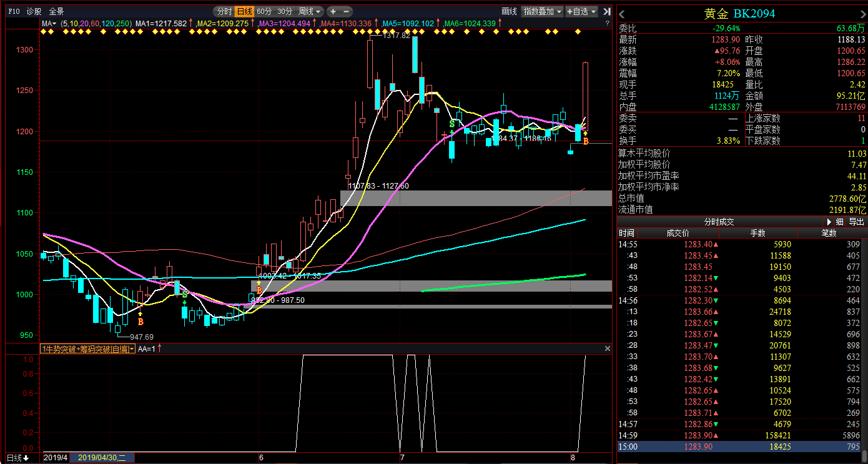Open the 全景 view
This screenshot has height=464, width=868.
56,11
